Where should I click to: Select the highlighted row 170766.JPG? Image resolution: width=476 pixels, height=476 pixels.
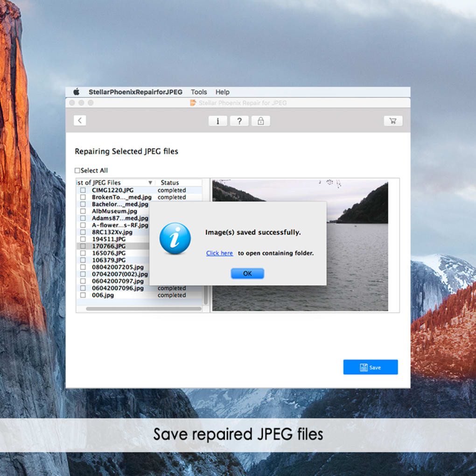pyautogui.click(x=113, y=246)
